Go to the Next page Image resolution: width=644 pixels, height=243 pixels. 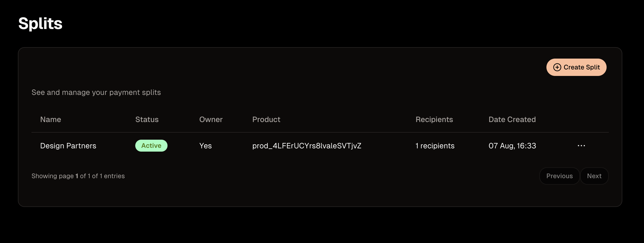594,176
